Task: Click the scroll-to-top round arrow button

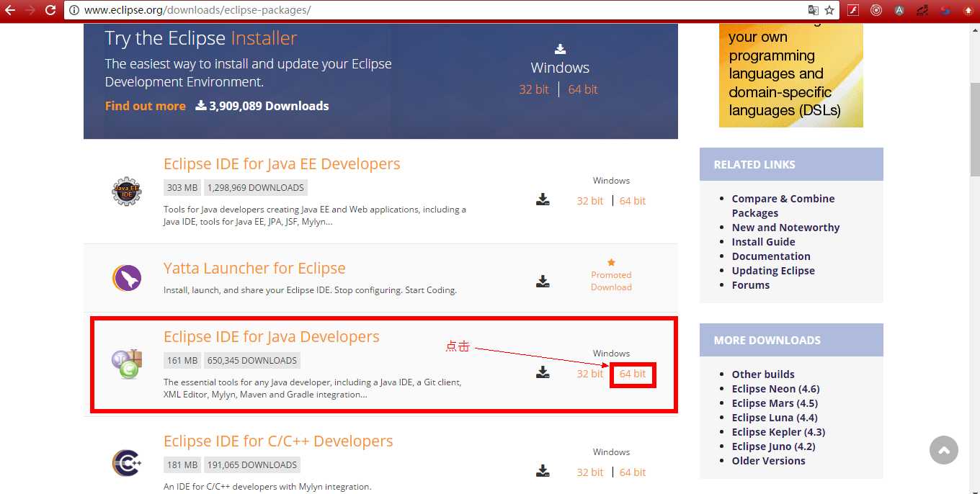Action: coord(944,451)
